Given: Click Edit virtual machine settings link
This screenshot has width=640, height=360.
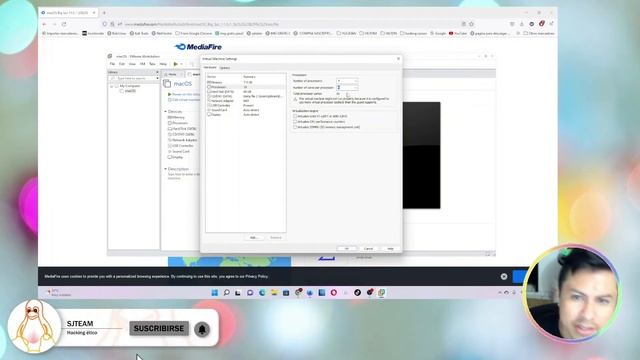Looking at the screenshot, I should click(x=184, y=100).
